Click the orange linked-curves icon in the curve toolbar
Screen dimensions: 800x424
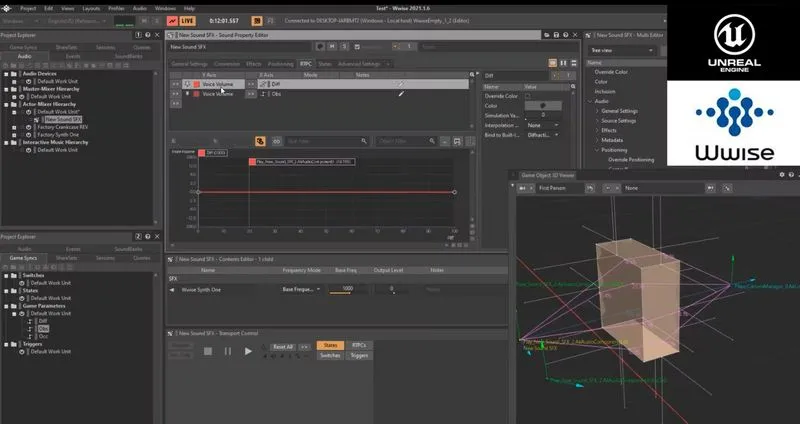(260, 141)
